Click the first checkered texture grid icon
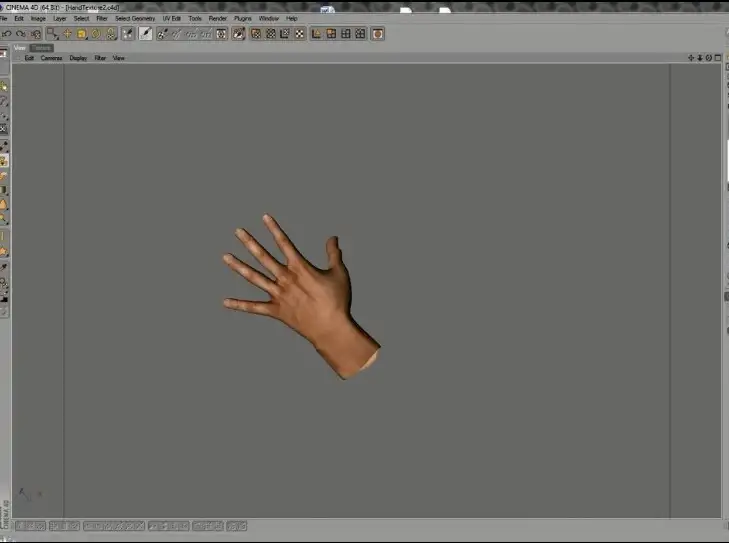The width and height of the screenshot is (729, 543). (256, 33)
